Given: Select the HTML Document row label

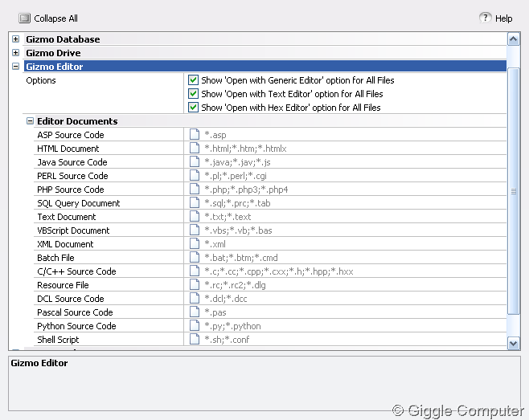Looking at the screenshot, I should click(68, 149).
